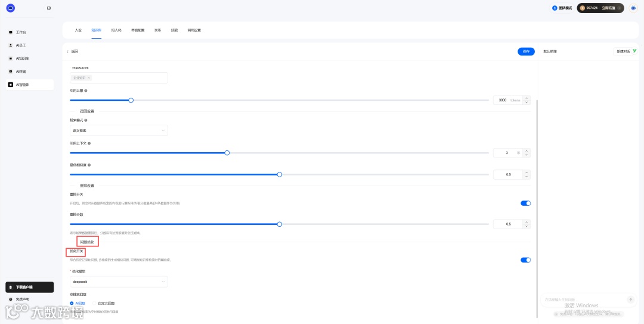Click the blue 保存 button
The width and height of the screenshot is (644, 324).
[x=526, y=51]
